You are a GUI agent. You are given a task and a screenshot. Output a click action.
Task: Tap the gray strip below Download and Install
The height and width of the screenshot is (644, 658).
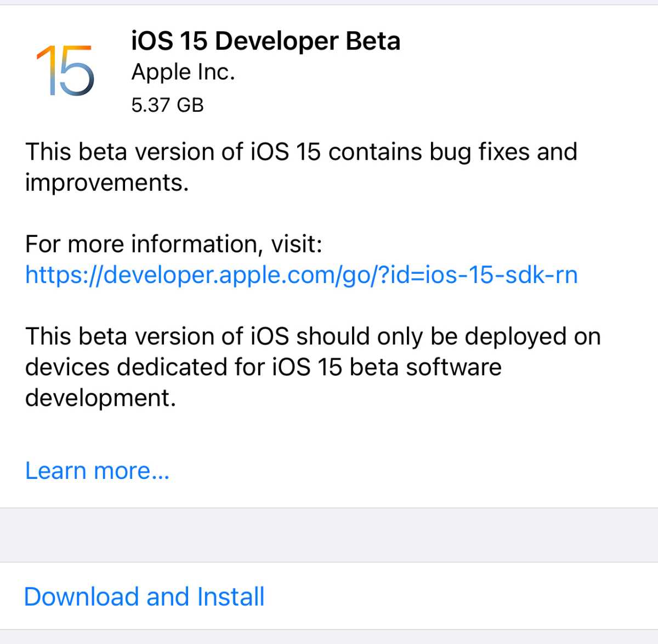329,637
